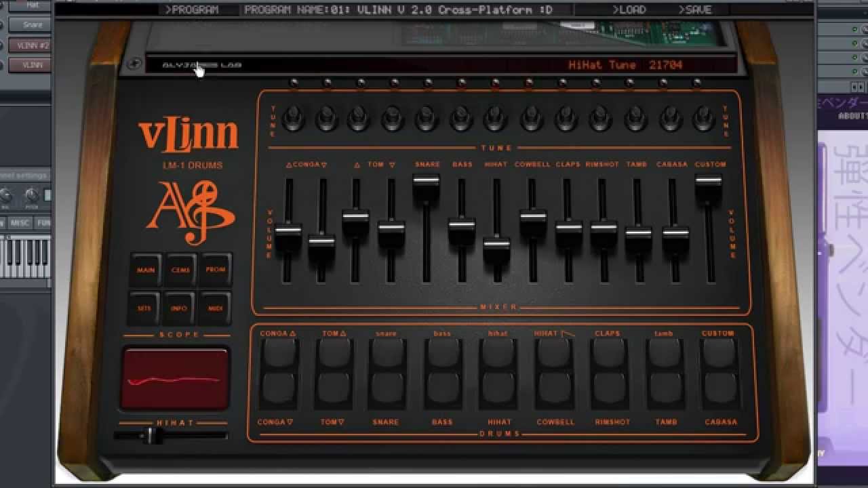Click the Snare volume fader handle
The image size is (868, 488).
pyautogui.click(x=426, y=181)
